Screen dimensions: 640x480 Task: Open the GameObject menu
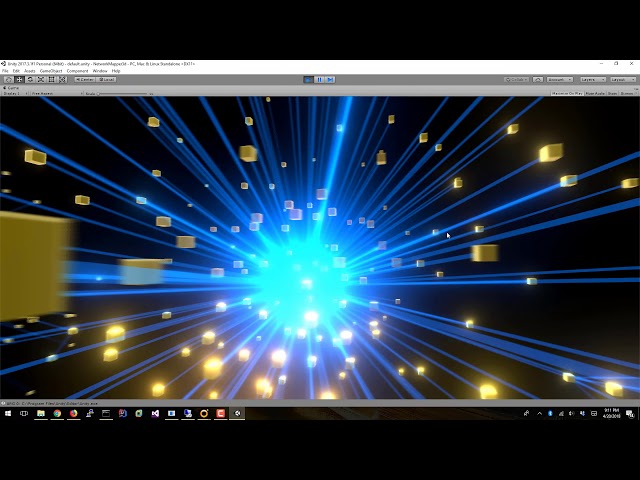pyautogui.click(x=51, y=71)
